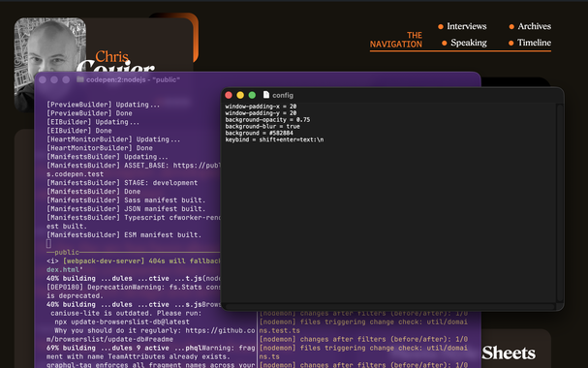Click 'npx update-browserslist-db@latest' line
588x368 pixels.
pyautogui.click(x=122, y=322)
